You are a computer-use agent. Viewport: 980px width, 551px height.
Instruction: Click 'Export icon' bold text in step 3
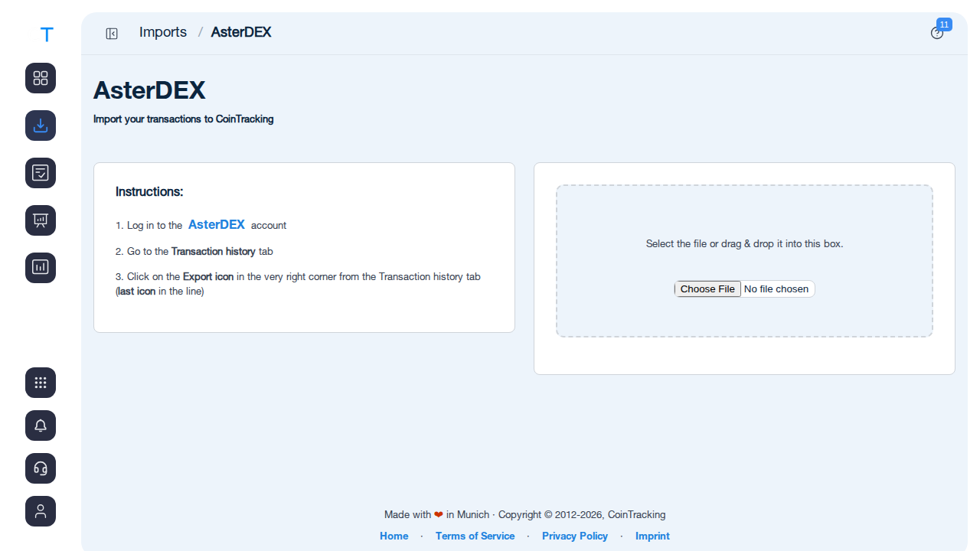click(x=208, y=276)
